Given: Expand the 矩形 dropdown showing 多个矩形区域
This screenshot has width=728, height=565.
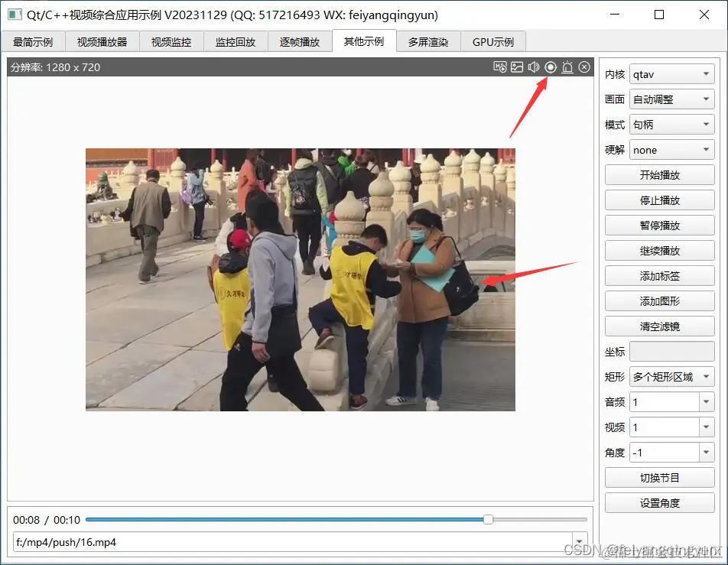Looking at the screenshot, I should coord(672,376).
